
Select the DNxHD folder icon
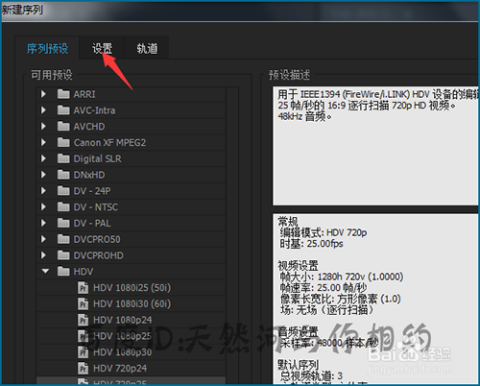(63, 174)
